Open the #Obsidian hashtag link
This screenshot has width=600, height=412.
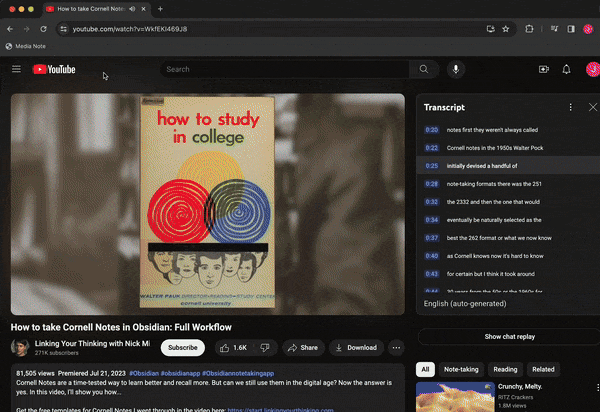[144, 373]
